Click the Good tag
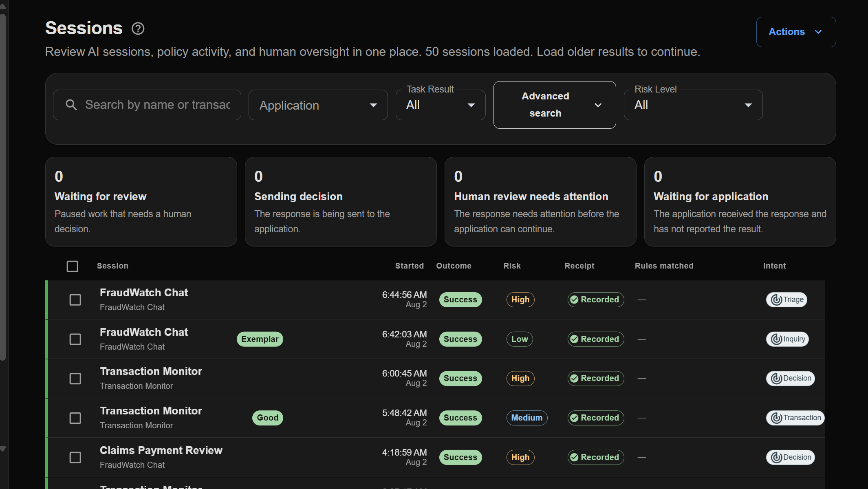 click(x=268, y=418)
